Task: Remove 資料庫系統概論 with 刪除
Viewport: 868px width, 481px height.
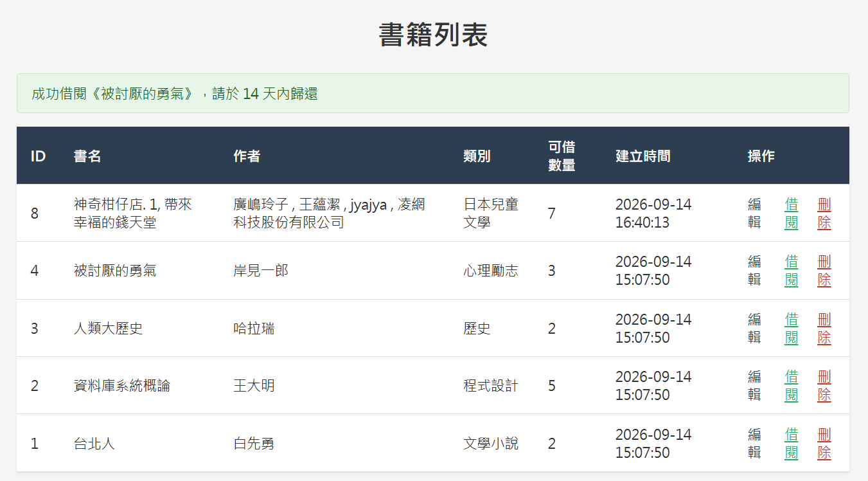Action: pyautogui.click(x=824, y=386)
